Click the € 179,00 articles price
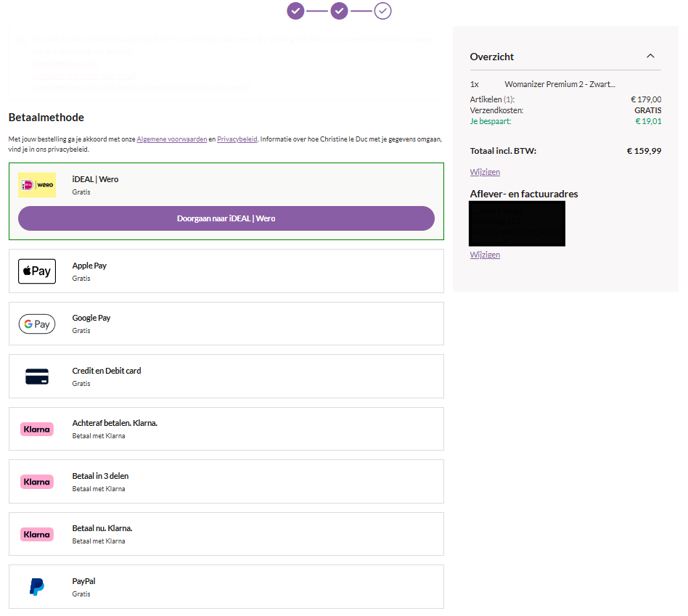 pyautogui.click(x=646, y=99)
